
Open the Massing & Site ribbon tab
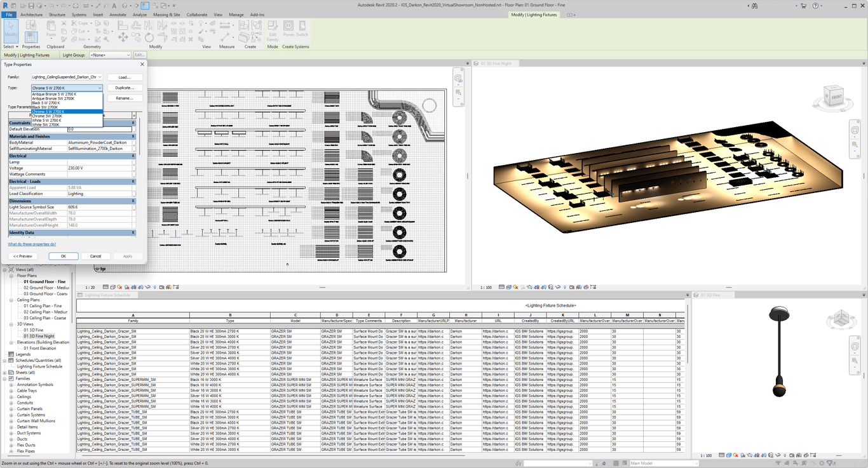166,15
